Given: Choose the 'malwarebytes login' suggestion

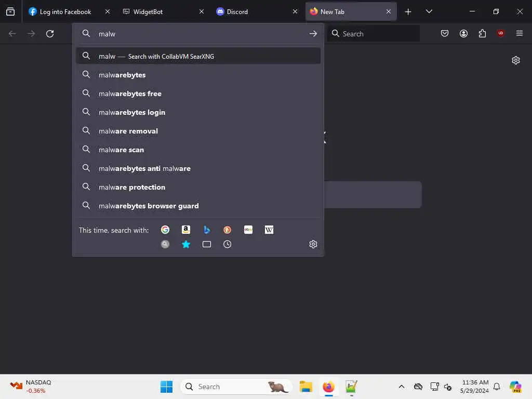Looking at the screenshot, I should pyautogui.click(x=198, y=112).
